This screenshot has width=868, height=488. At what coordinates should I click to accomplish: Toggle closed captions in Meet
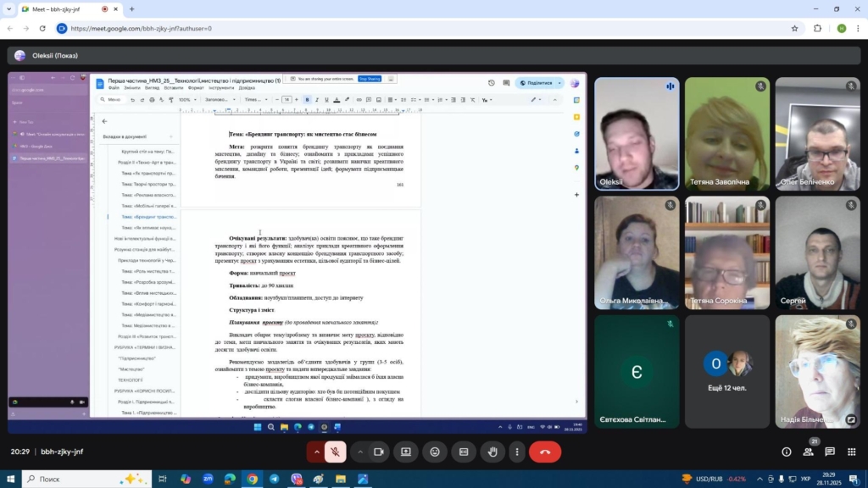pyautogui.click(x=464, y=452)
